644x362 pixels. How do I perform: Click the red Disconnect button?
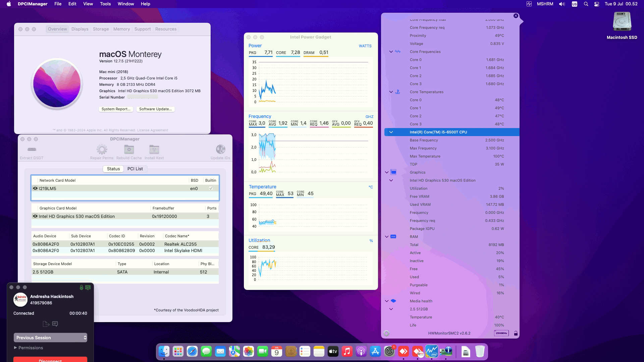(50, 360)
